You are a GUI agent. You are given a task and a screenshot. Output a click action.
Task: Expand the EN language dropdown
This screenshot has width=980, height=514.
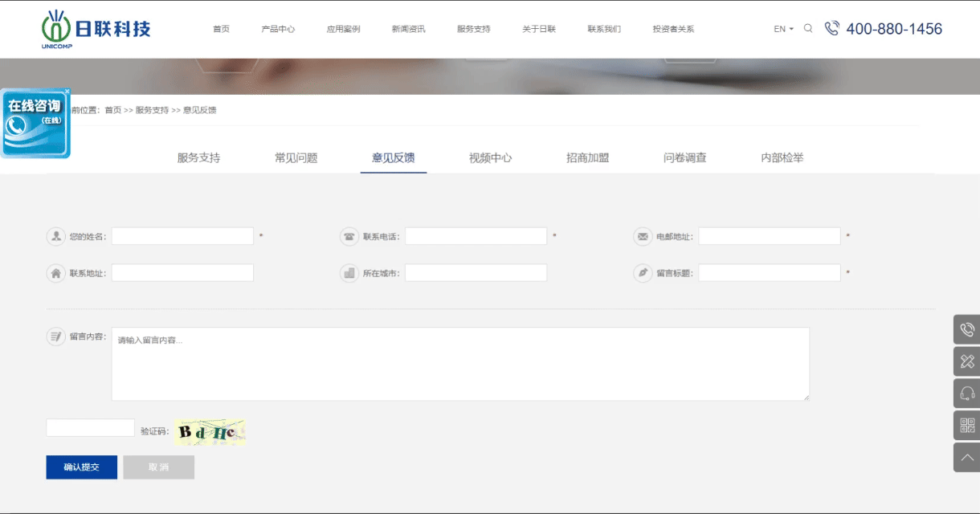[x=783, y=29]
